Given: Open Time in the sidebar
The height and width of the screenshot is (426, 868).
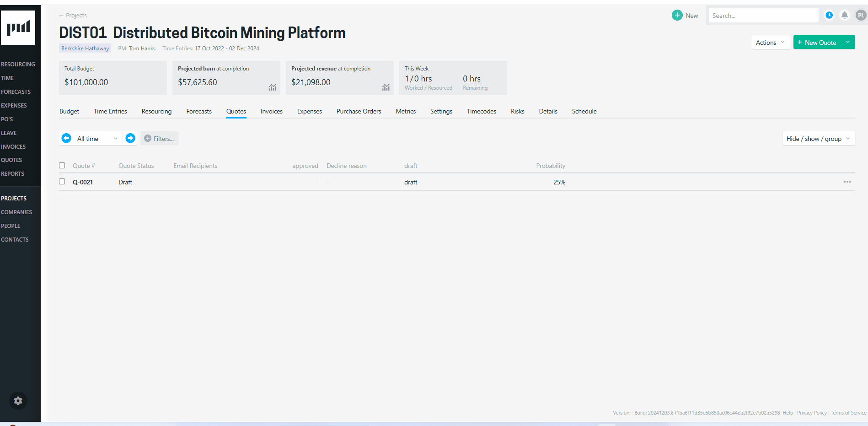Looking at the screenshot, I should click(x=7, y=78).
